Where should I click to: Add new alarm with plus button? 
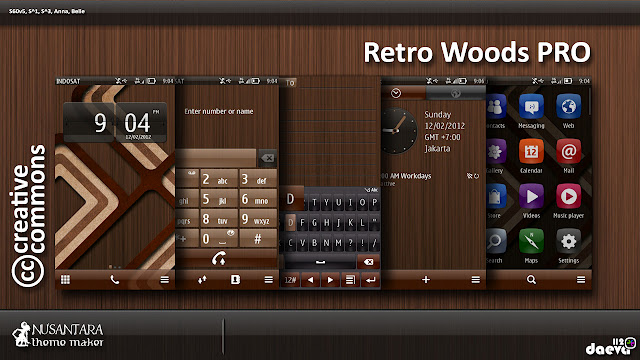coord(426,280)
